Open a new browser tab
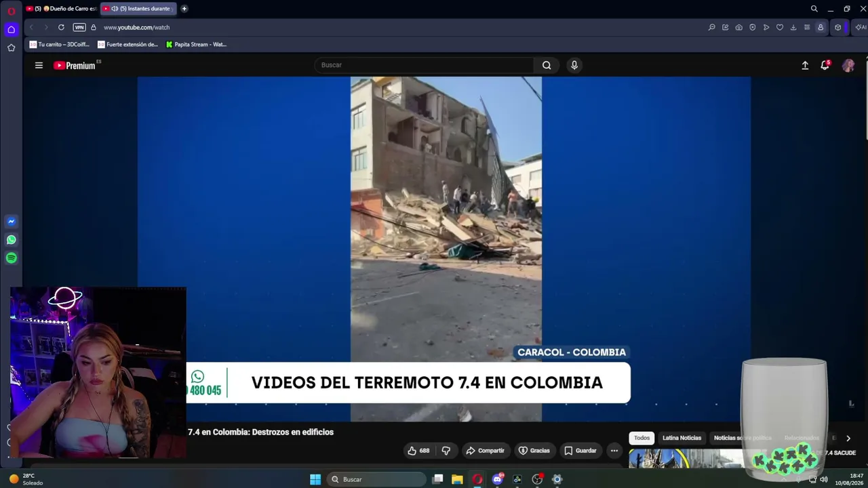Viewport: 868px width, 488px height. coord(184,9)
